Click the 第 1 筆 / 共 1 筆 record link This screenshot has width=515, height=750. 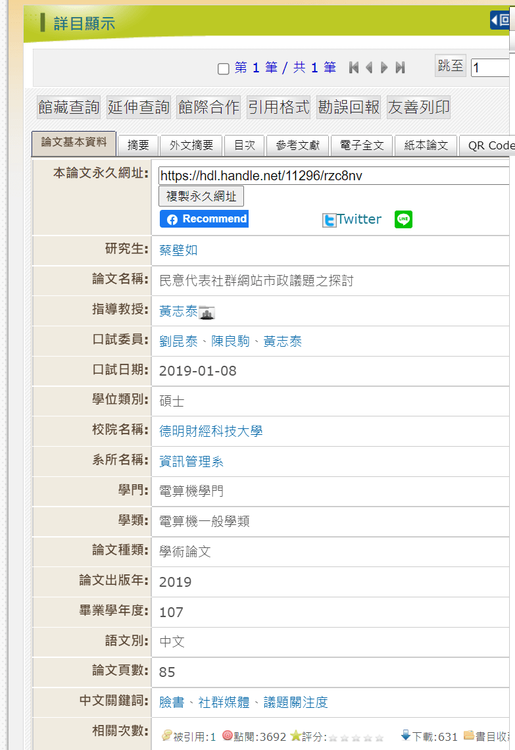[285, 67]
